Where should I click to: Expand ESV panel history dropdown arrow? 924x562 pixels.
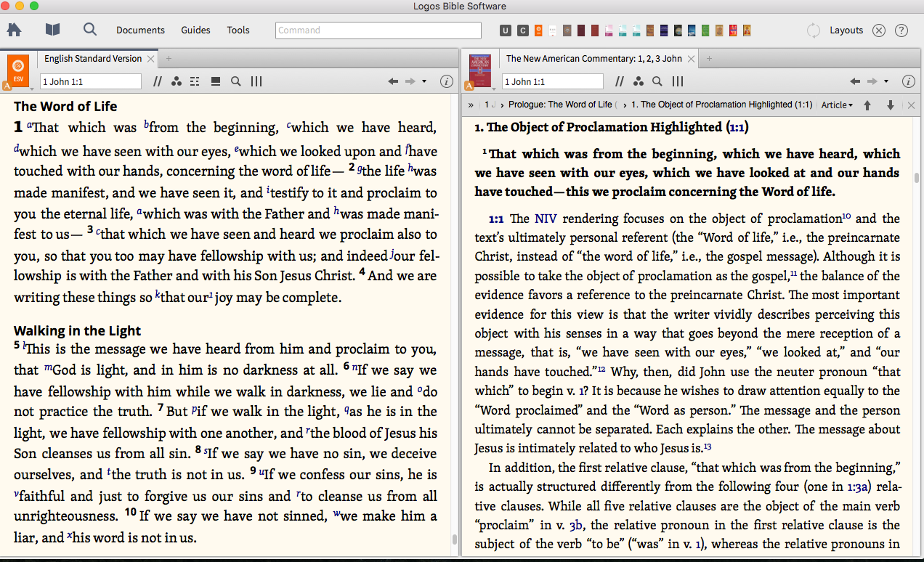[424, 81]
